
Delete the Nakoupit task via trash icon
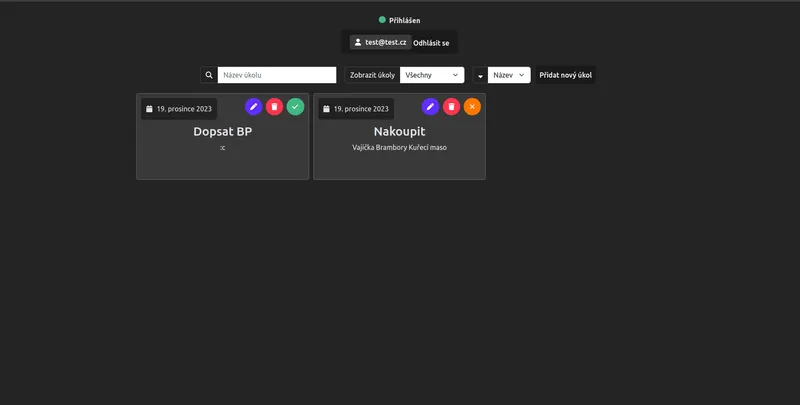click(452, 107)
